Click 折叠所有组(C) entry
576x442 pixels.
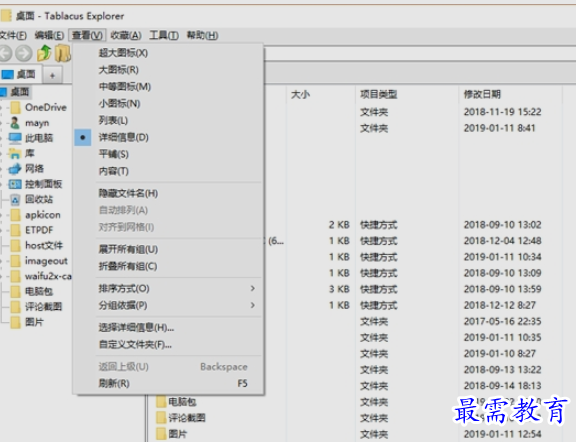(x=168, y=266)
